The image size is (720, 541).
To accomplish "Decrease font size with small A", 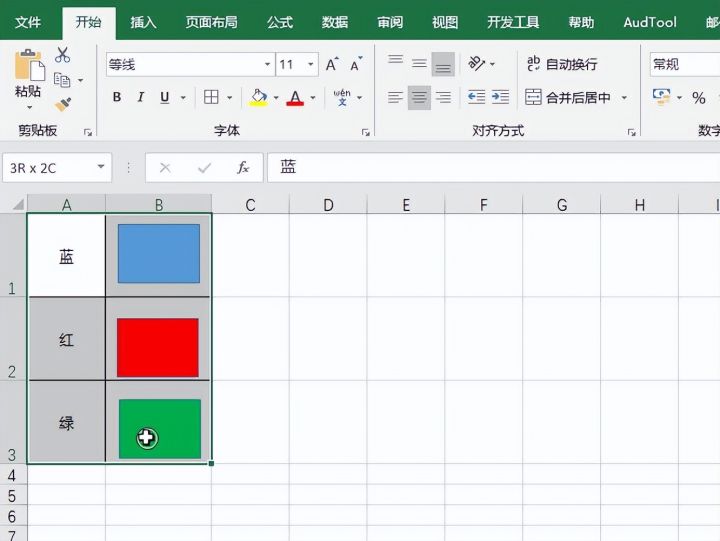I will pos(356,64).
